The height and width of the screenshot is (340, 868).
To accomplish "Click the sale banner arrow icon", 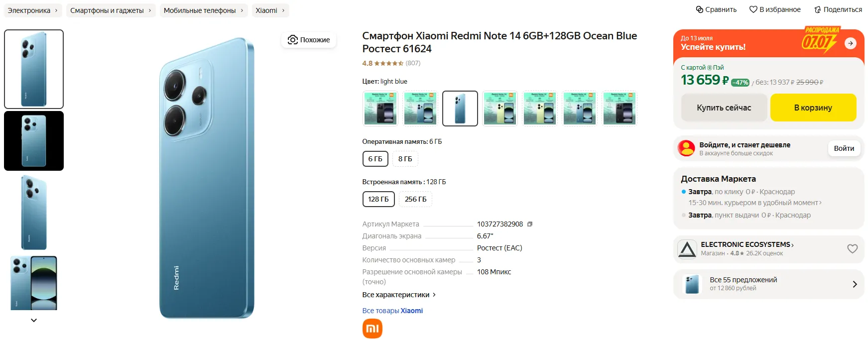I will pyautogui.click(x=850, y=43).
